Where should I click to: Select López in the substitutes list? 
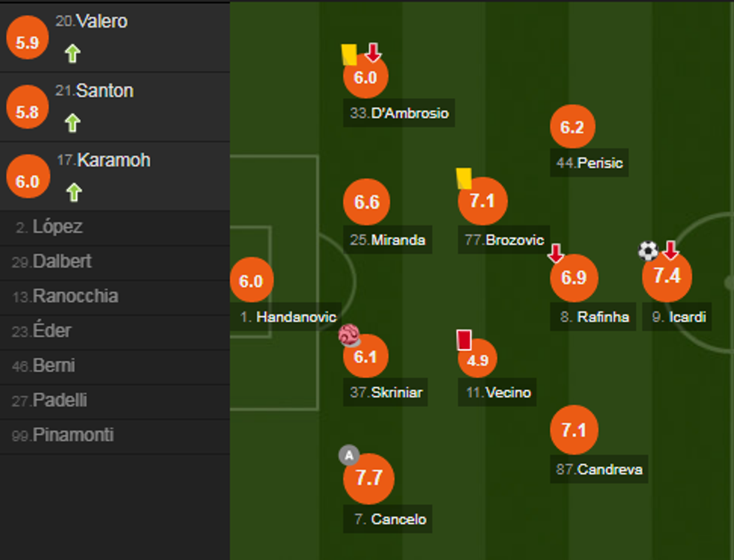58,227
